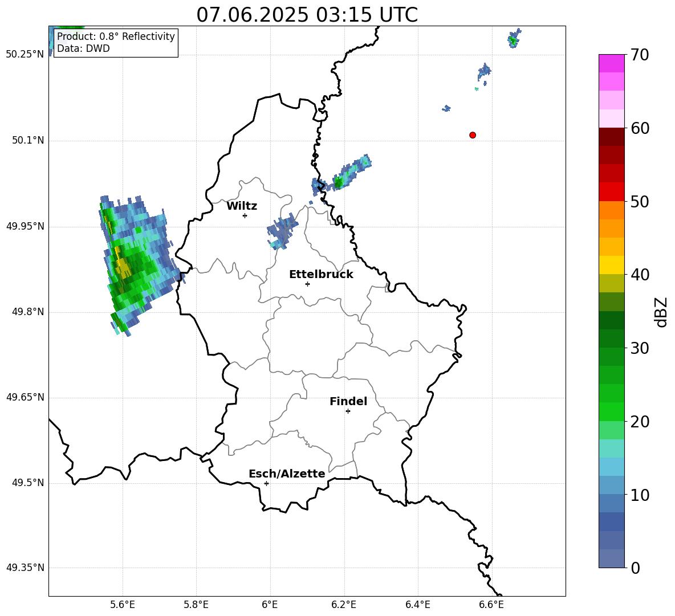Click the 6.4°E longitude label

418,605
